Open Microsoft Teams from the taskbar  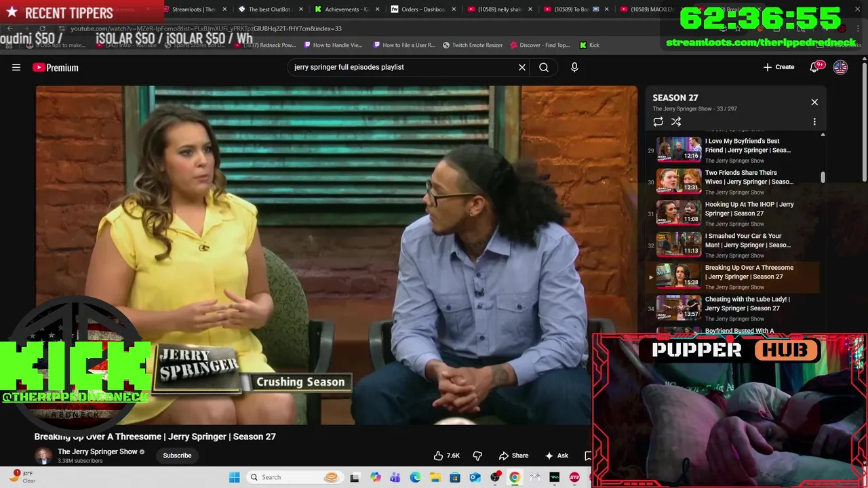395,477
